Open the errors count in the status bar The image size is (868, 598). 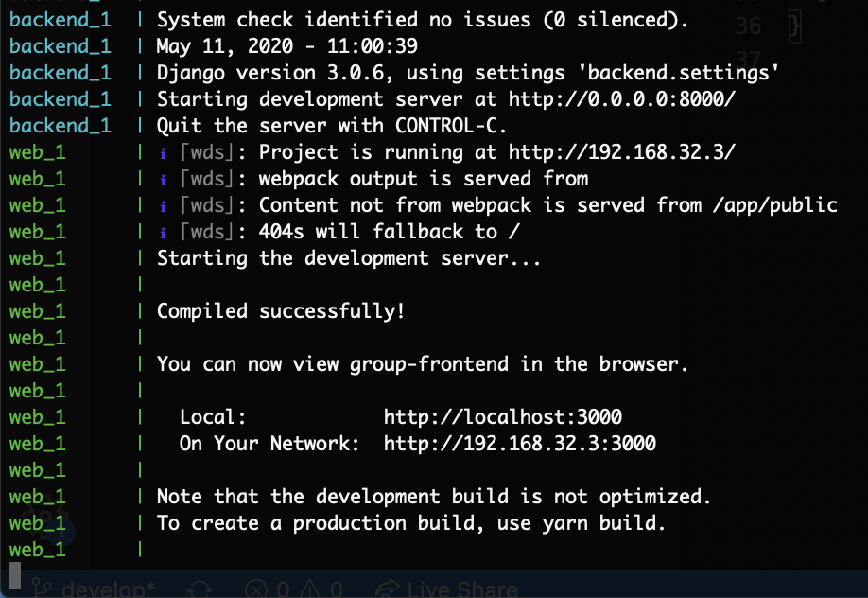(x=268, y=589)
